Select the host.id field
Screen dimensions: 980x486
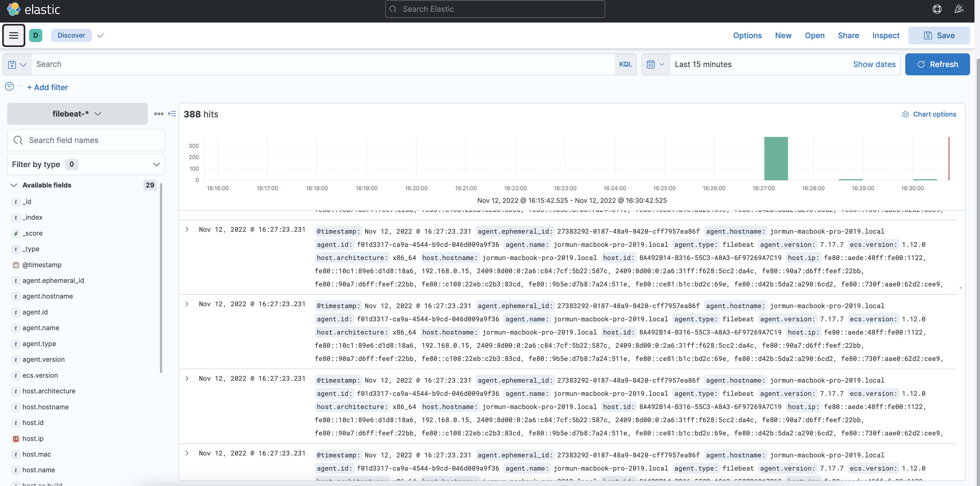click(x=33, y=423)
